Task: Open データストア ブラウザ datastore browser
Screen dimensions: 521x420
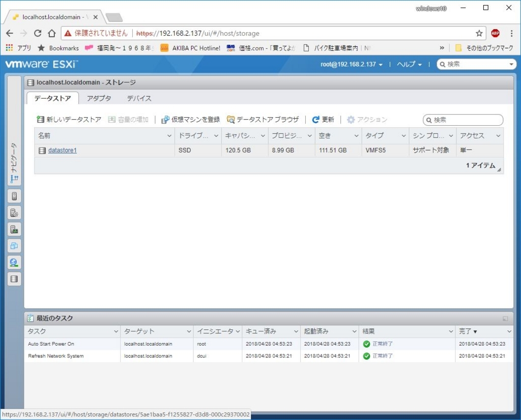Action: [x=263, y=120]
